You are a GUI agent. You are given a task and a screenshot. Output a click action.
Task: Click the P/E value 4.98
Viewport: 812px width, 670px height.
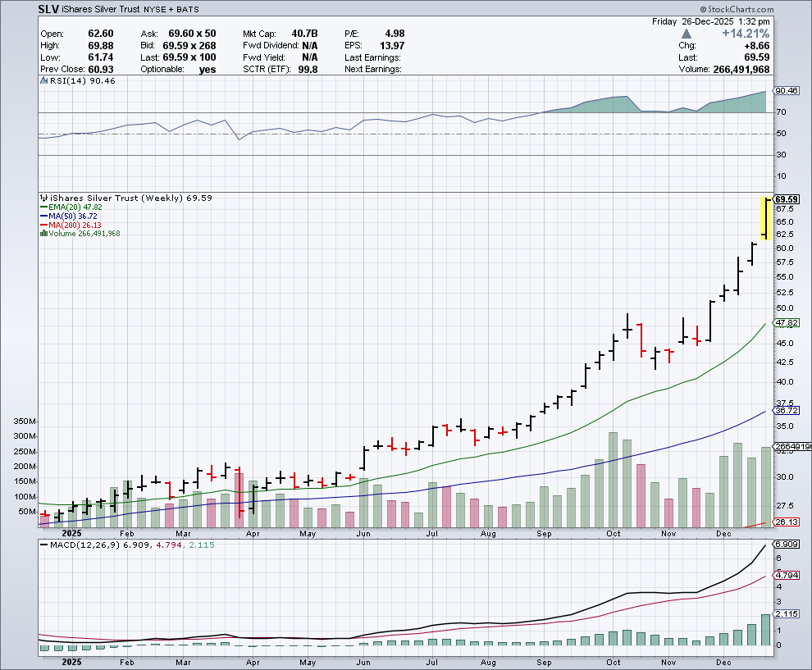(x=395, y=34)
